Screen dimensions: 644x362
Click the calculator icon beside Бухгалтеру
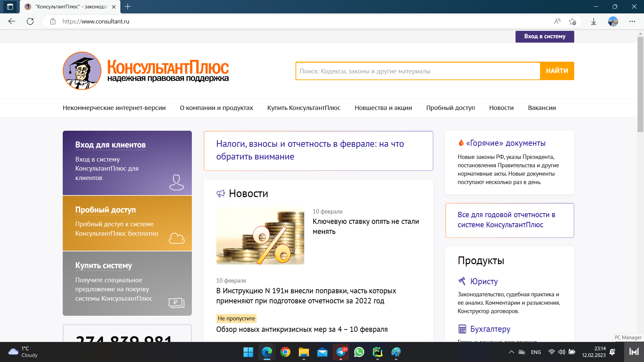pyautogui.click(x=462, y=329)
